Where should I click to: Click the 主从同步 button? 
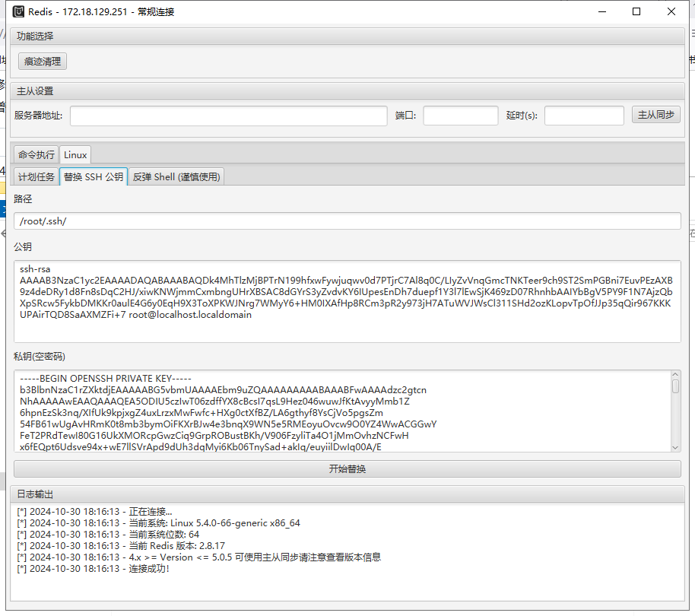point(656,115)
